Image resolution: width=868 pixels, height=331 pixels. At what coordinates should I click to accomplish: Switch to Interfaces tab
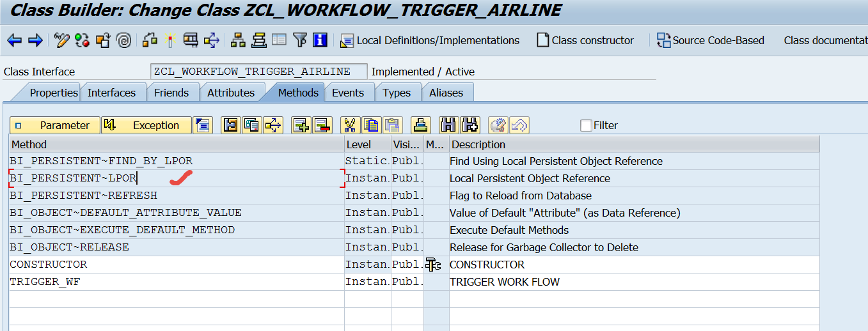pyautogui.click(x=111, y=93)
